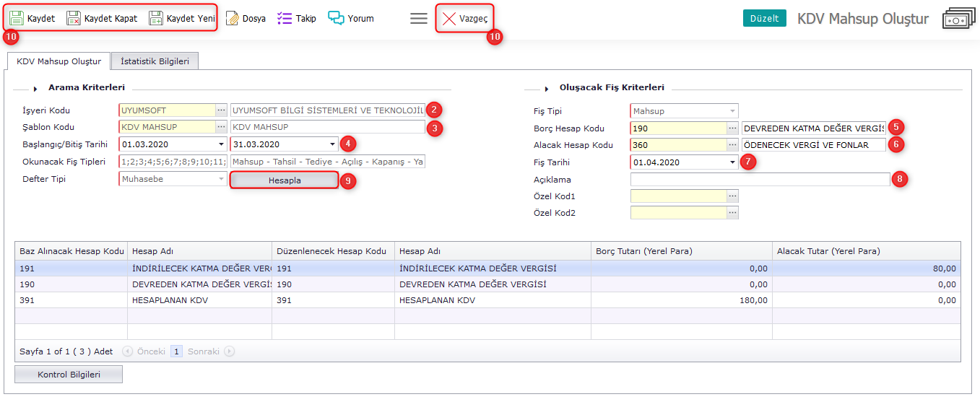
Task: Switch to İstatistik Bilgileri tab
Action: coord(155,61)
